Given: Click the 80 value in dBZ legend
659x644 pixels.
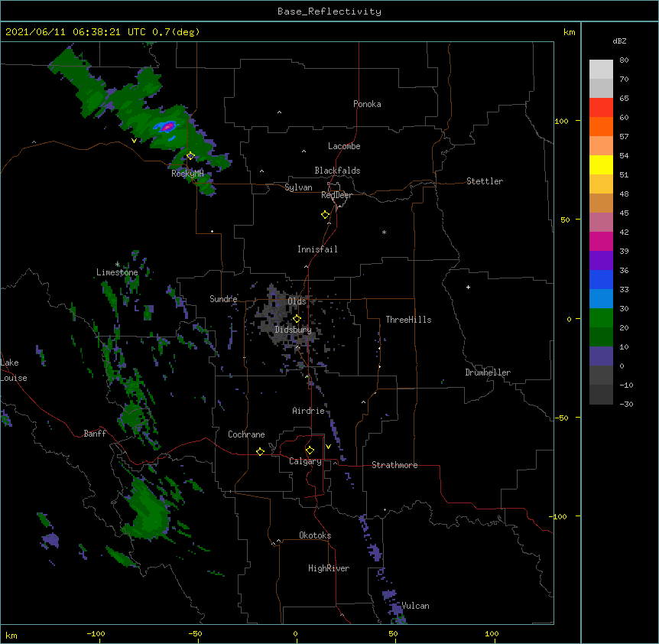Looking at the screenshot, I should pos(624,60).
